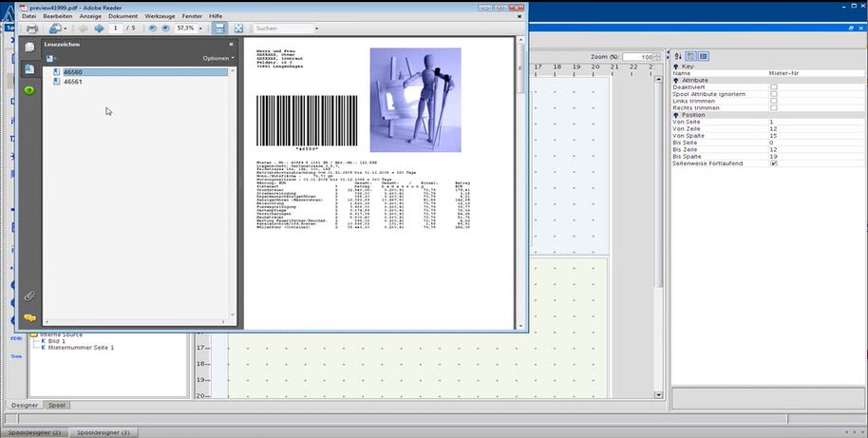Open the Bookmarks panel icon in sidebar

point(29,69)
